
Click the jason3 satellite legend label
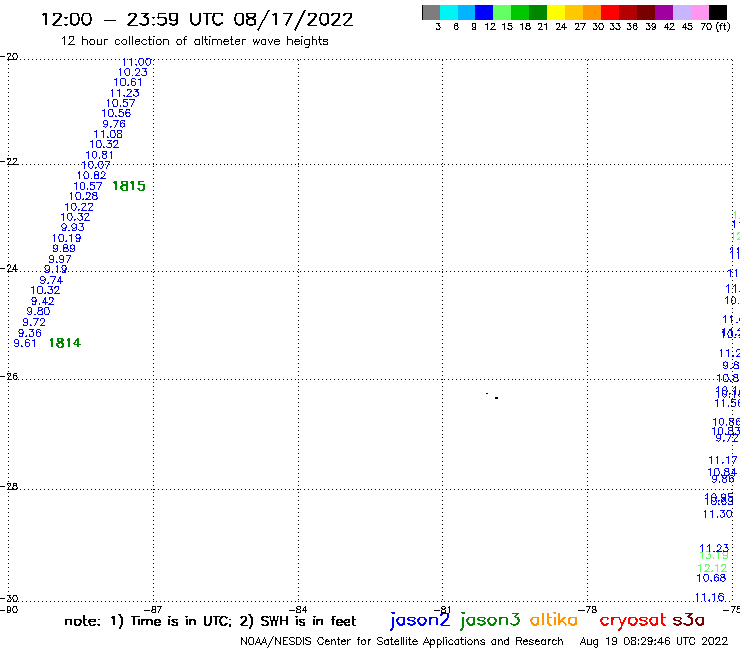point(490,620)
